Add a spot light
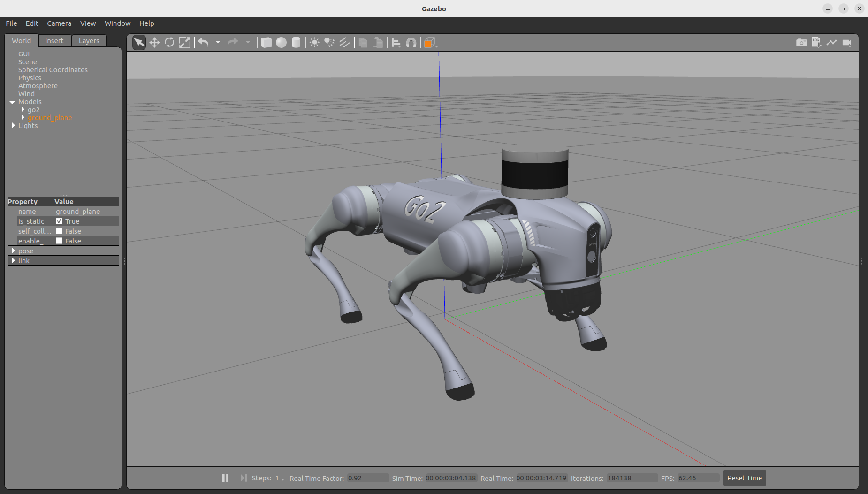This screenshot has width=868, height=494. pyautogui.click(x=329, y=43)
